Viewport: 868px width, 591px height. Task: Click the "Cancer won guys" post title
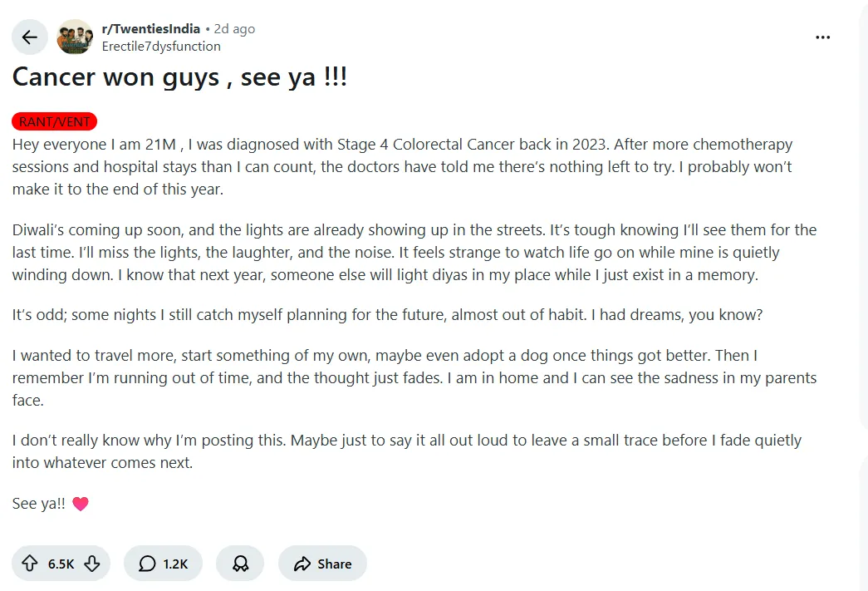tap(179, 78)
